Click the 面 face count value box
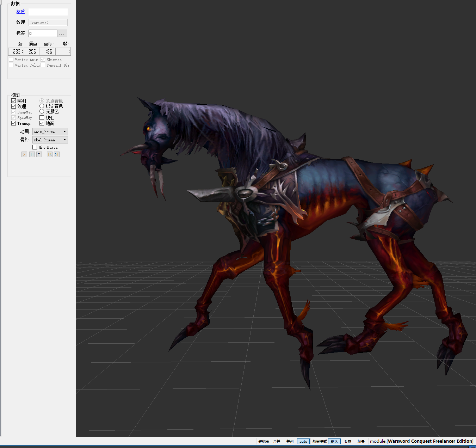 pos(16,51)
